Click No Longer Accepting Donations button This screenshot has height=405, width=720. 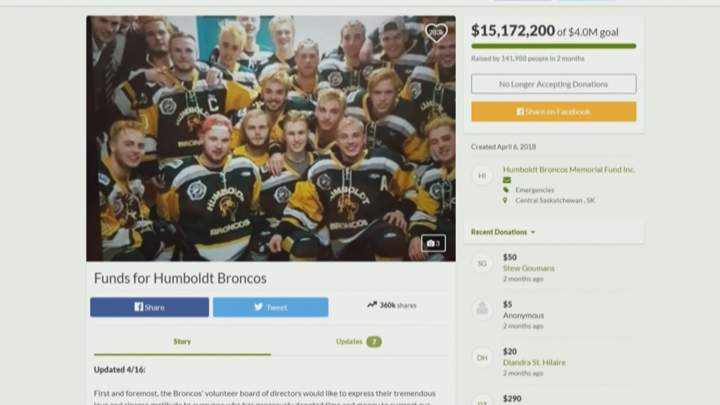[553, 84]
